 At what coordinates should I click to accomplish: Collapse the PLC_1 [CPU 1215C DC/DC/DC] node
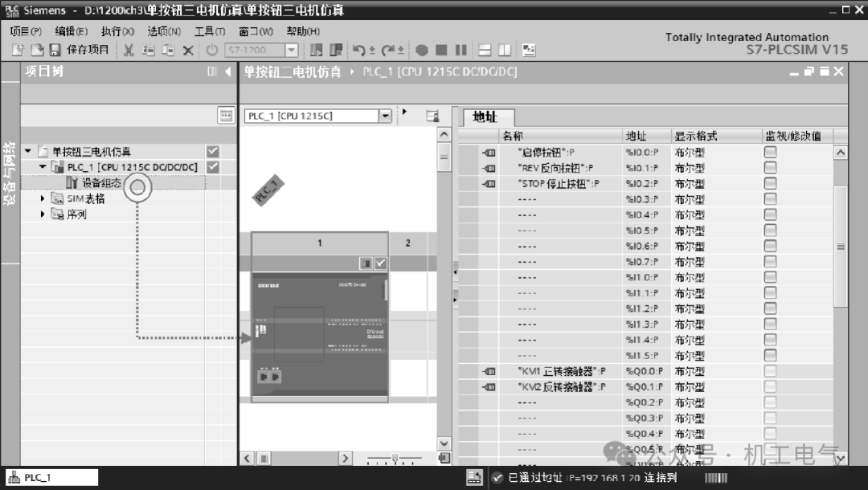[x=43, y=166]
